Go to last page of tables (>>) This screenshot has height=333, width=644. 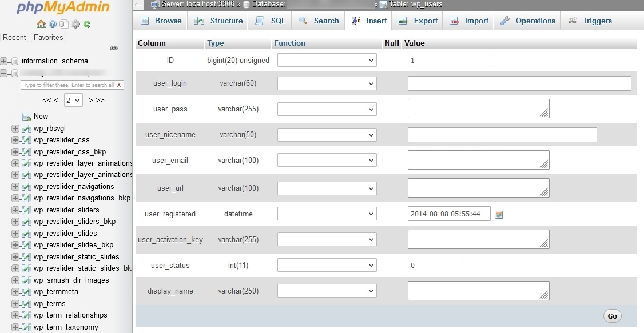pyautogui.click(x=100, y=100)
